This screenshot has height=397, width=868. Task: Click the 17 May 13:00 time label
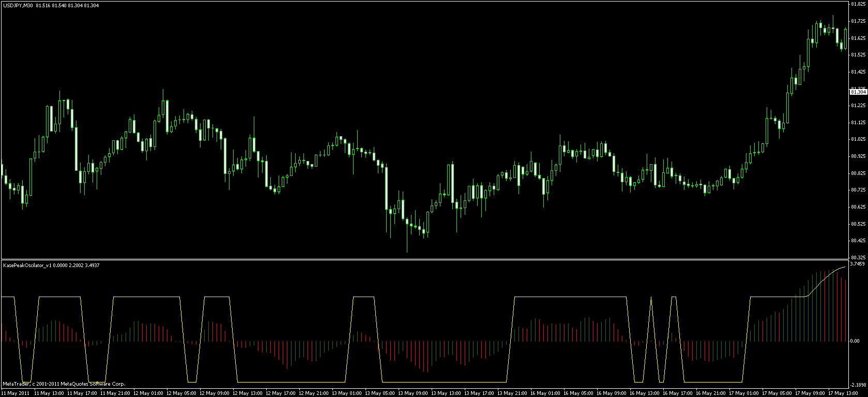(844, 393)
